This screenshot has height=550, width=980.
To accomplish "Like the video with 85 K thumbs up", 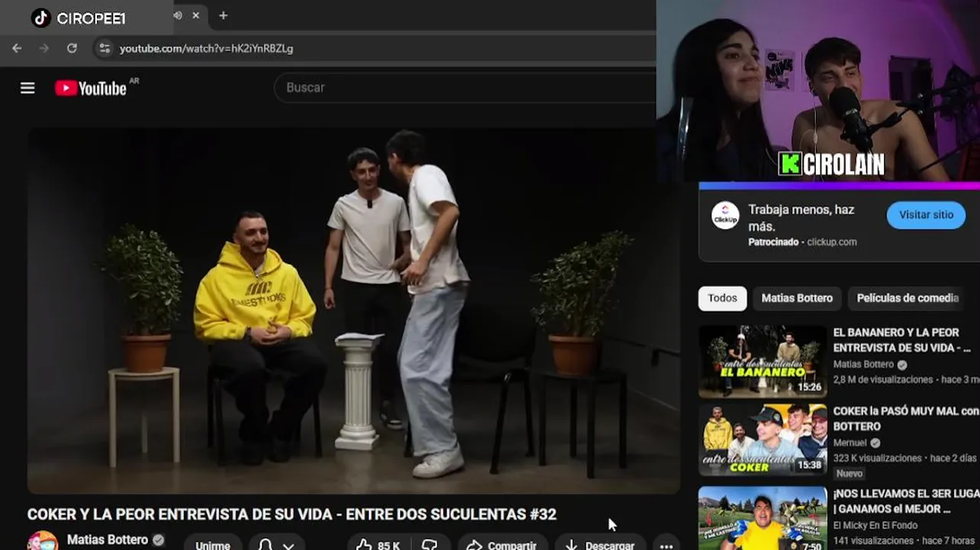I will pyautogui.click(x=379, y=545).
